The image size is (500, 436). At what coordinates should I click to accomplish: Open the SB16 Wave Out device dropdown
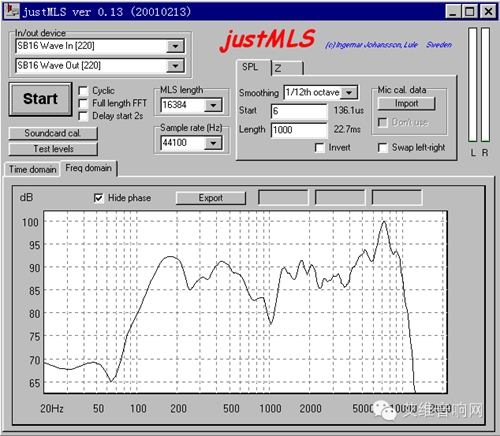coord(175,66)
